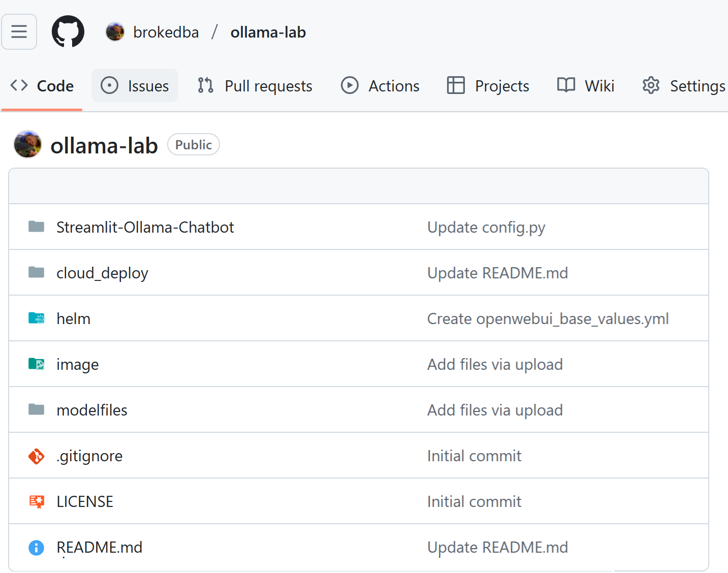Switch to the Issues tab

point(135,86)
